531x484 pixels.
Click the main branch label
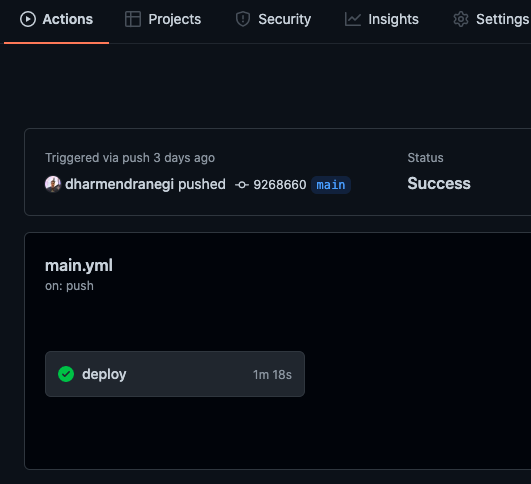pyautogui.click(x=331, y=185)
